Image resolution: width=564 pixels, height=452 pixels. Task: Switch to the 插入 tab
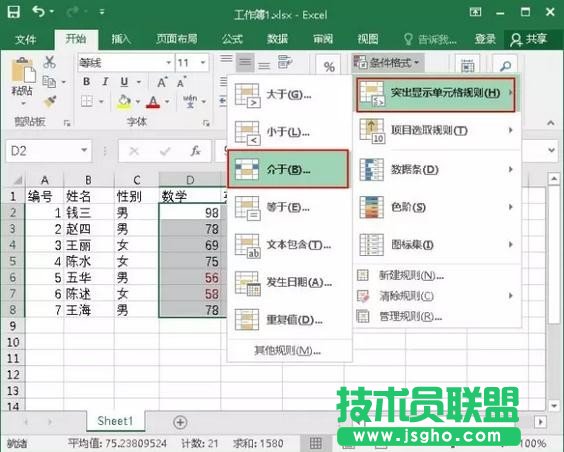[x=121, y=39]
